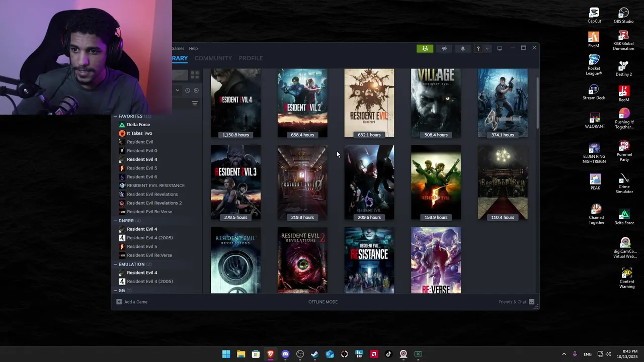Screen dimensions: 644x362
Task: Click the recent activity clock filter icon
Action: tap(188, 90)
